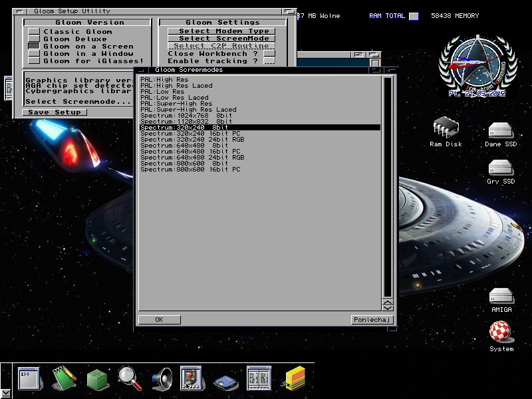Select Gloom on a Screen option

pyautogui.click(x=34, y=46)
